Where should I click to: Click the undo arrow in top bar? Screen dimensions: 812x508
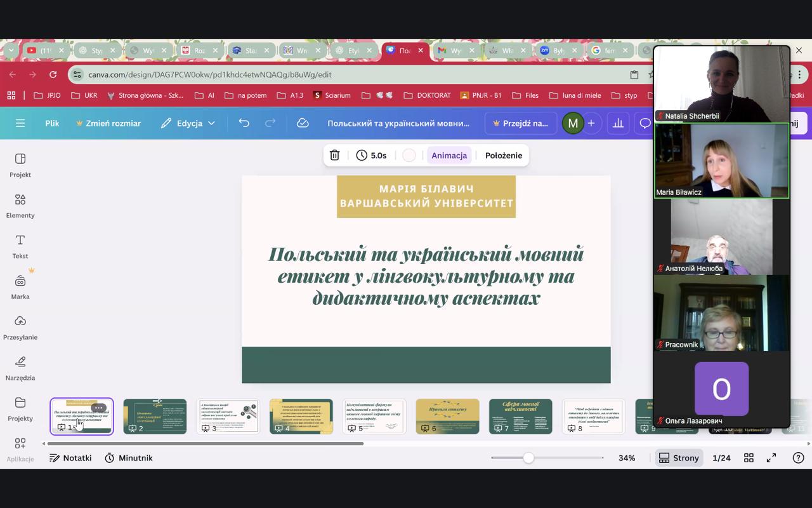(x=244, y=123)
